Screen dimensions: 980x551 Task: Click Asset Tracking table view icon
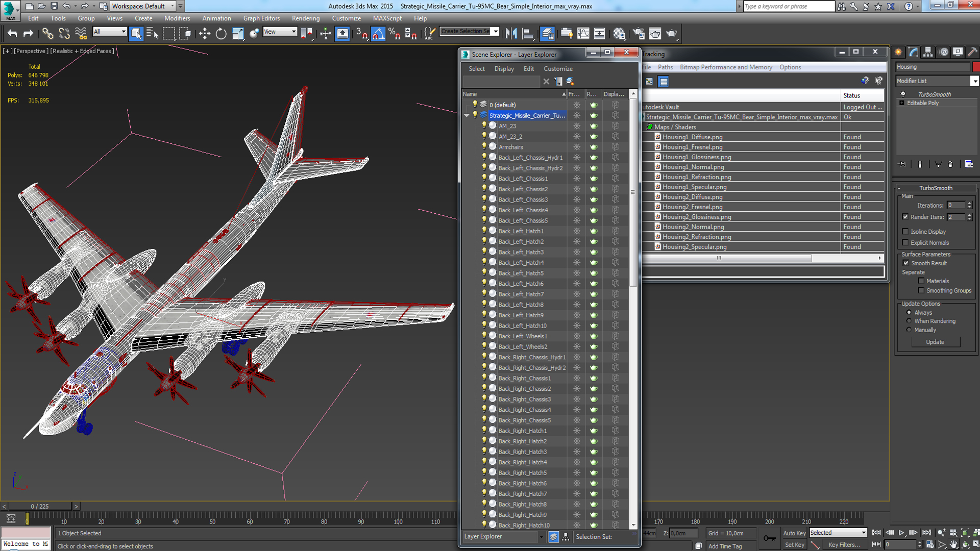pyautogui.click(x=664, y=82)
